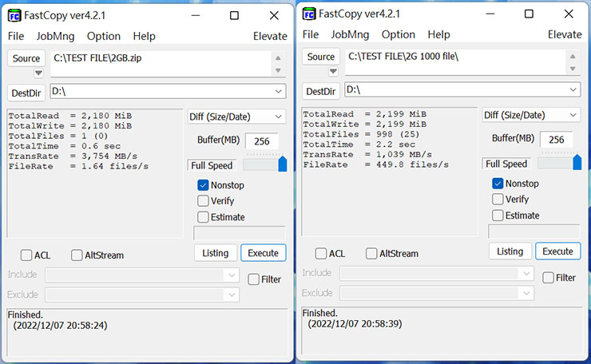The height and width of the screenshot is (364, 591).
Task: Click the DestDir button in the left window
Action: [x=26, y=93]
